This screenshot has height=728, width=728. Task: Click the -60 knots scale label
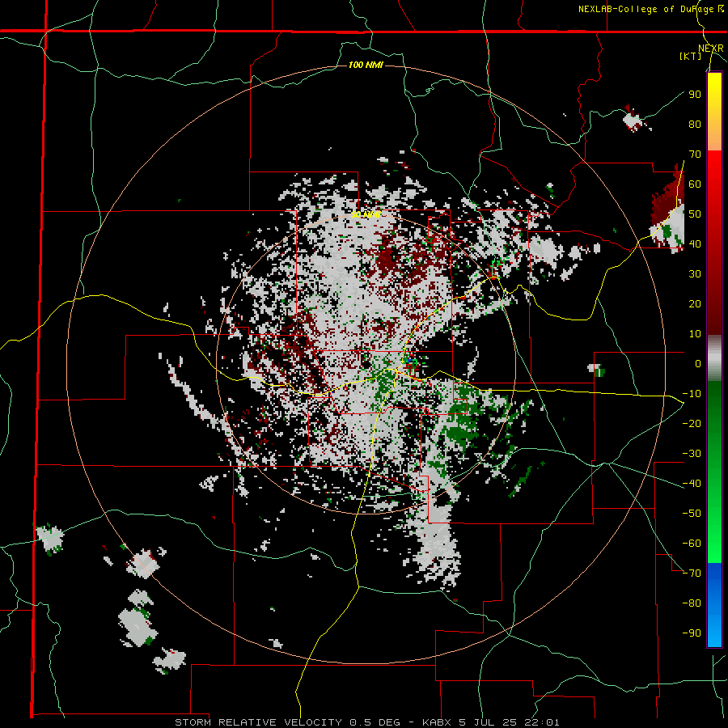click(x=692, y=544)
